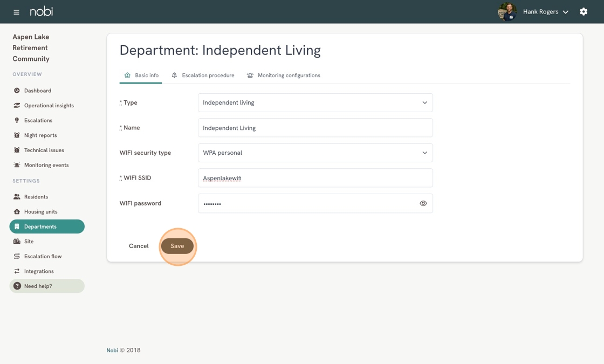
Task: Go to Operational insights page
Action: point(49,106)
